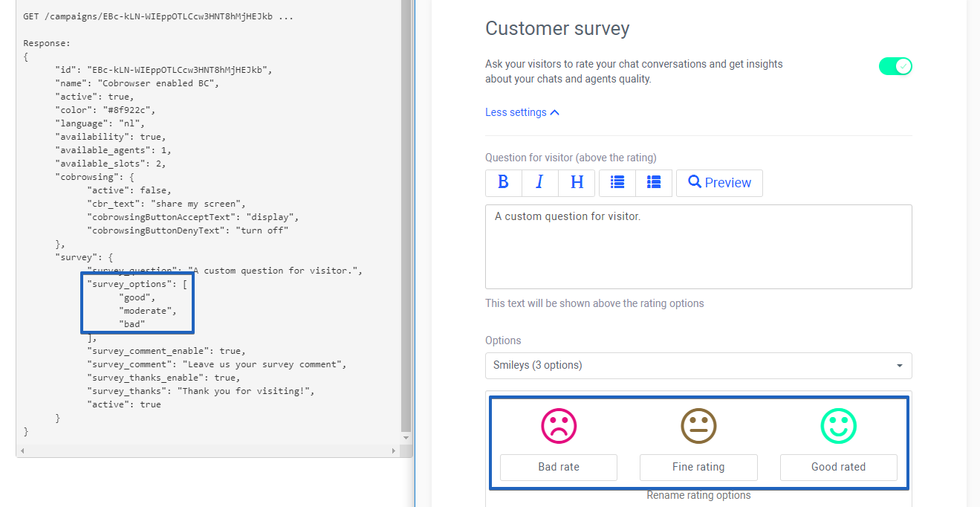Select the happy green smiley face
980x507 pixels.
(x=838, y=426)
